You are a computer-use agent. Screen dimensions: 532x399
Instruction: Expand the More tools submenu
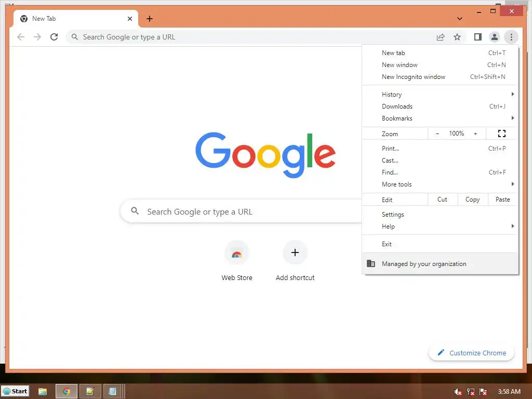[x=440, y=184]
